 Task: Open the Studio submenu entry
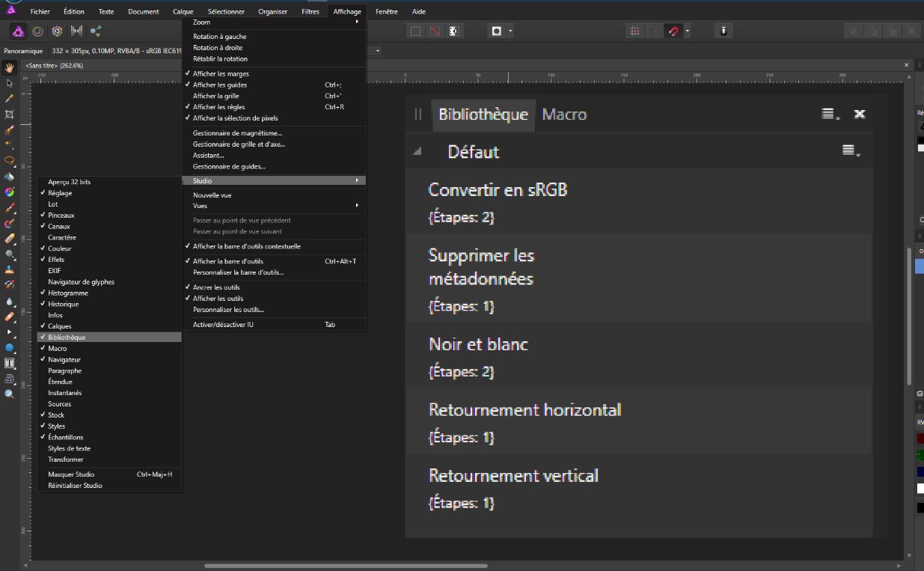pyautogui.click(x=274, y=180)
